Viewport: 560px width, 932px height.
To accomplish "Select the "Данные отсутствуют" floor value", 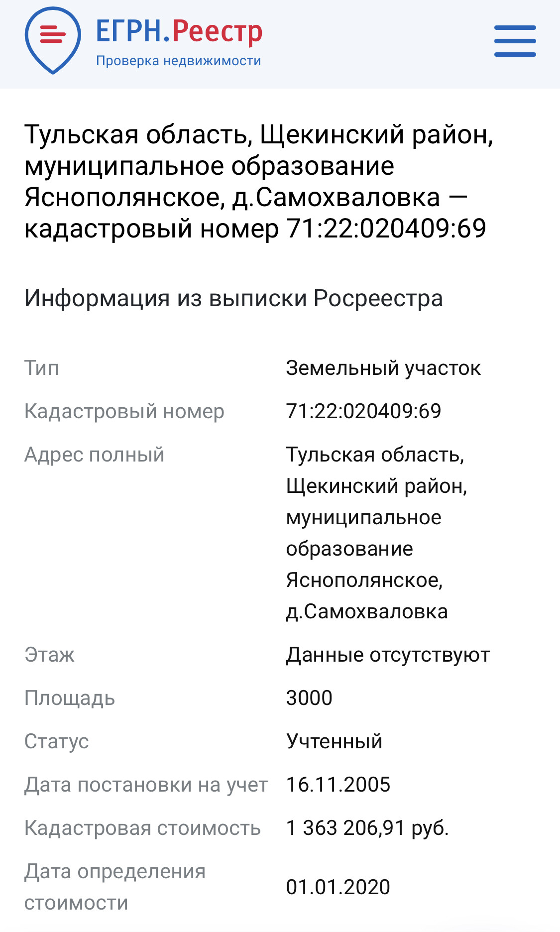I will click(x=388, y=655).
